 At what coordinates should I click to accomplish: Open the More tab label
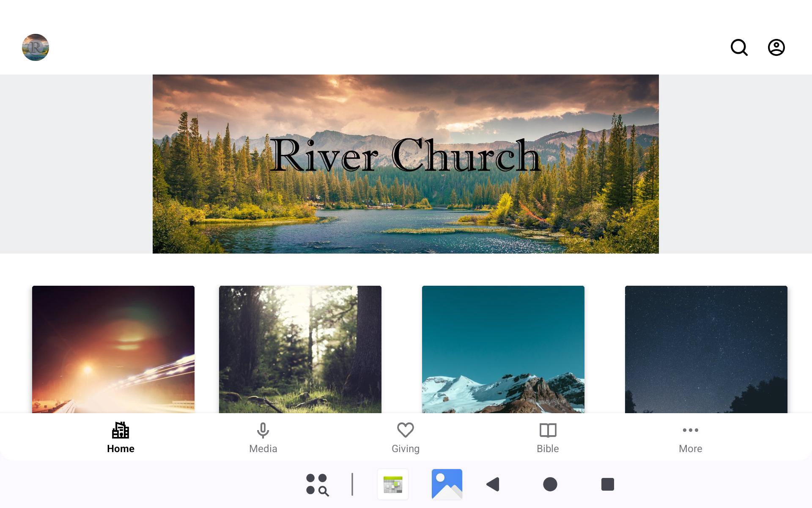pyautogui.click(x=690, y=449)
